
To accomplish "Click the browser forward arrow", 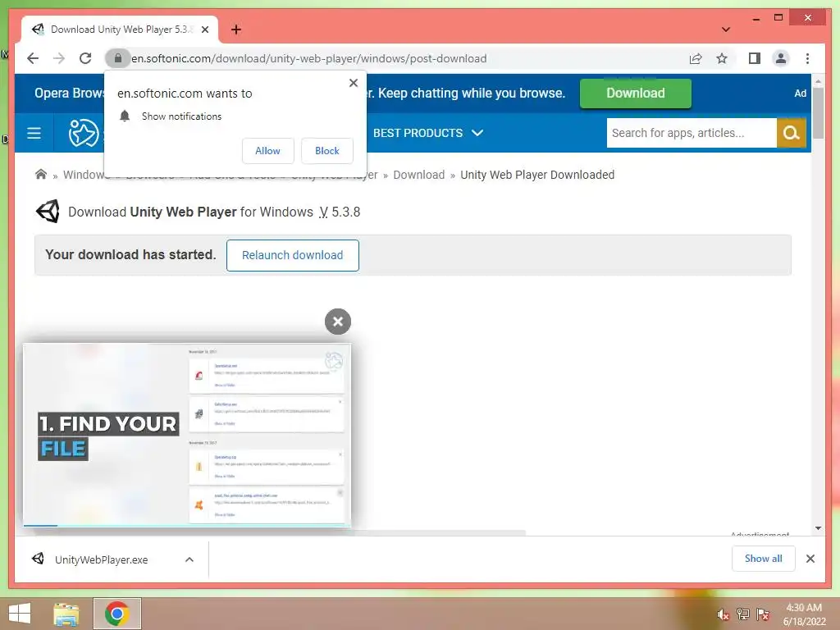I will coord(59,58).
